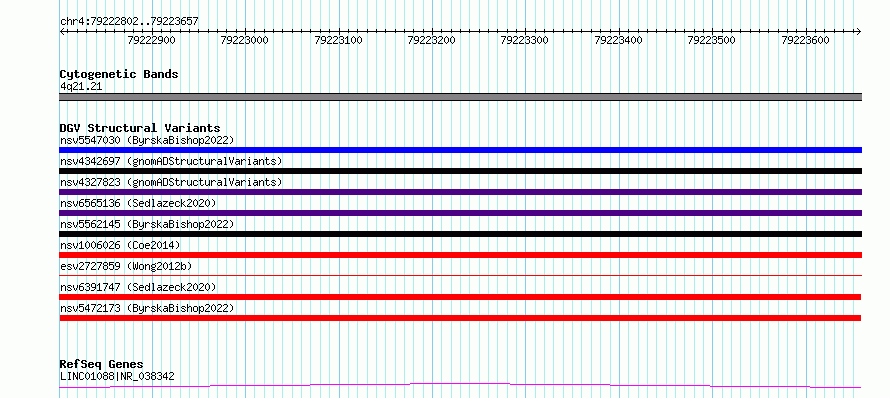The width and height of the screenshot is (890, 398).
Task: Select the nsv4342697 (gnomADStructuralVariants) label
Action: tap(171, 161)
